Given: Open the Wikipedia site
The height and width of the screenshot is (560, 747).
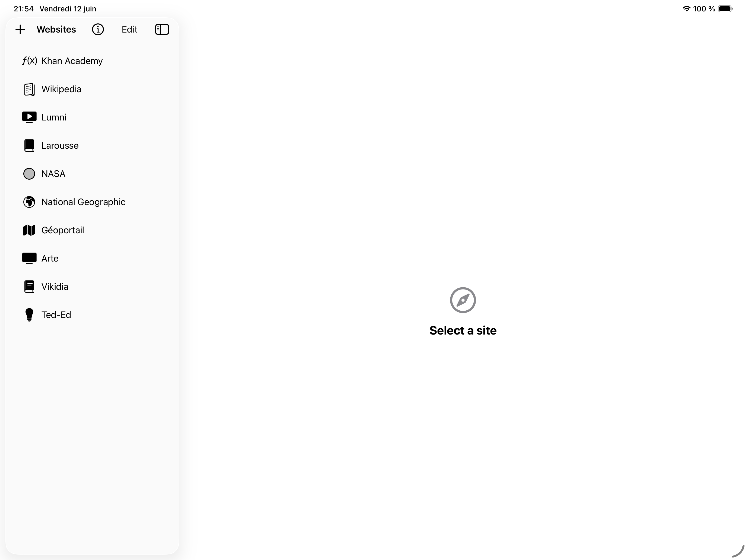Looking at the screenshot, I should click(x=92, y=89).
